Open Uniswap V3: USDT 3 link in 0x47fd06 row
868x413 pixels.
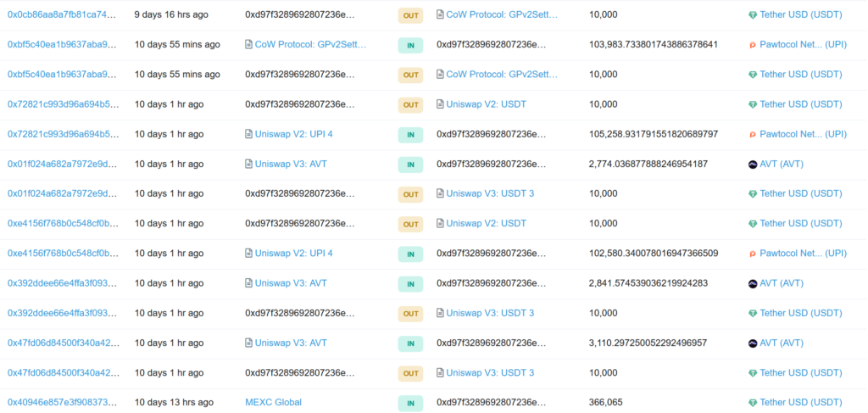[490, 374]
